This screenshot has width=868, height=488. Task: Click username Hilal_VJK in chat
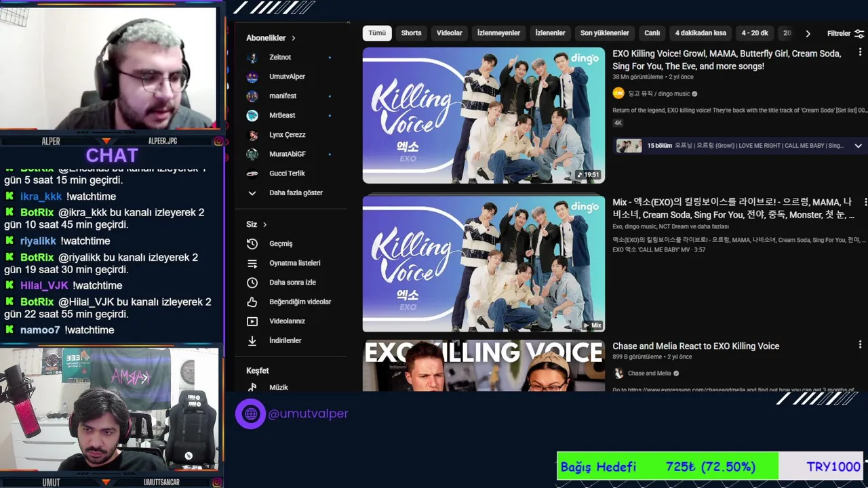pos(44,286)
